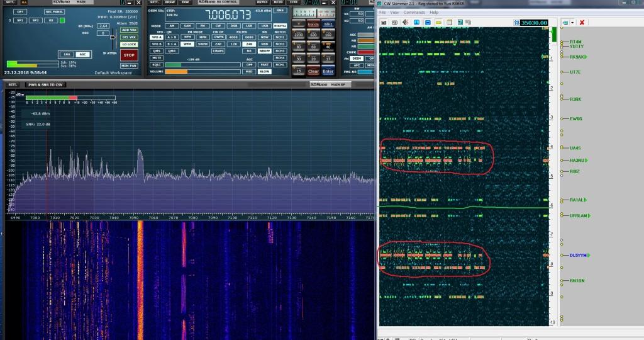This screenshot has height=340, width=644.
Task: Click the red STOP button
Action: click(129, 55)
